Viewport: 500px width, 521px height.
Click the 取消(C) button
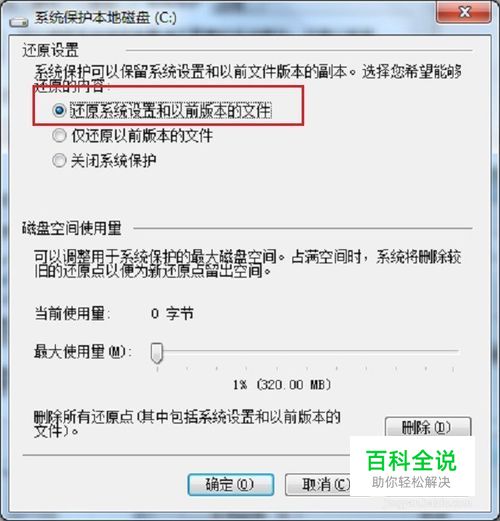[x=318, y=484]
